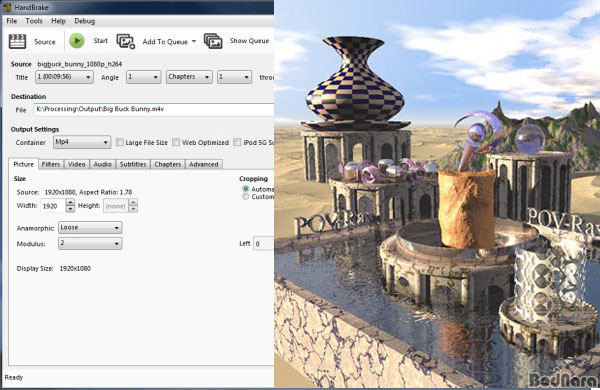This screenshot has height=390, width=600.
Task: Open the Tools menu
Action: (x=34, y=21)
